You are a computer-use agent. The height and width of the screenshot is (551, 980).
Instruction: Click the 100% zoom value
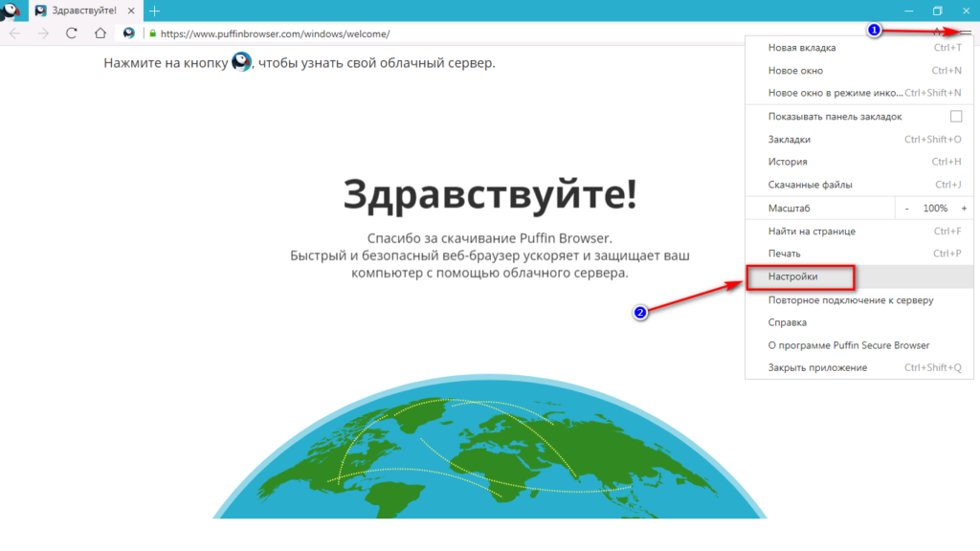[x=935, y=208]
